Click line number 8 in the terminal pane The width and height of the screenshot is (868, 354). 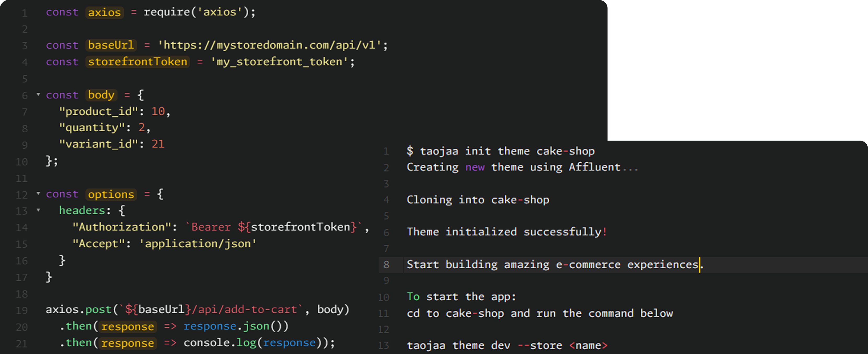pos(386,265)
